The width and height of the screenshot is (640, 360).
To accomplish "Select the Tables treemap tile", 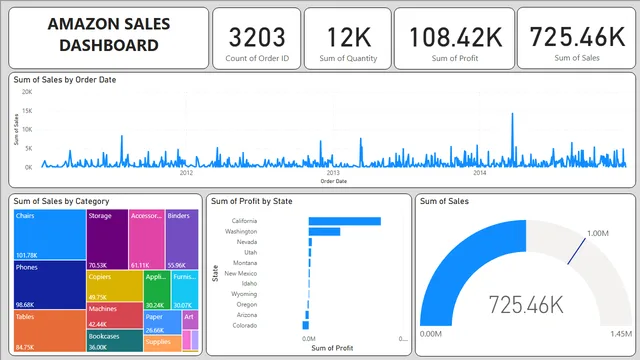I will click(x=50, y=331).
